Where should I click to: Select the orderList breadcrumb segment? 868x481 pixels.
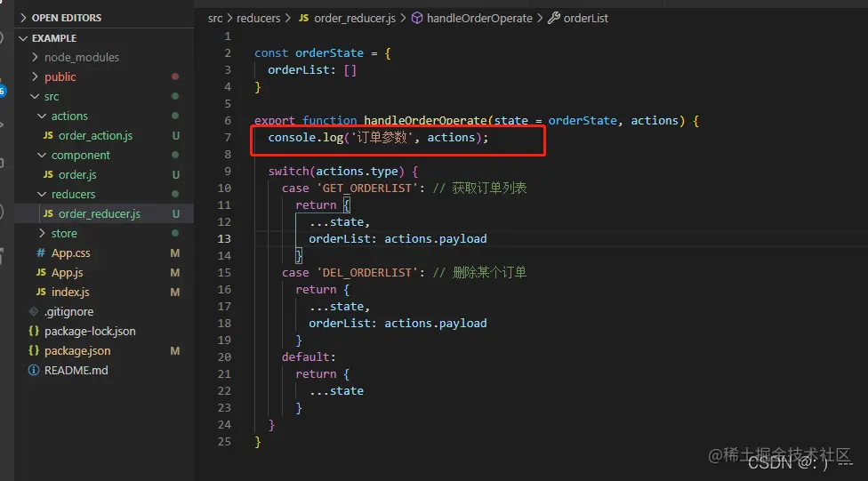pyautogui.click(x=586, y=19)
